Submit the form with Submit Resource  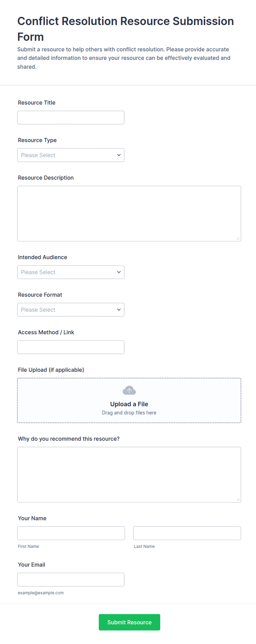click(x=129, y=622)
